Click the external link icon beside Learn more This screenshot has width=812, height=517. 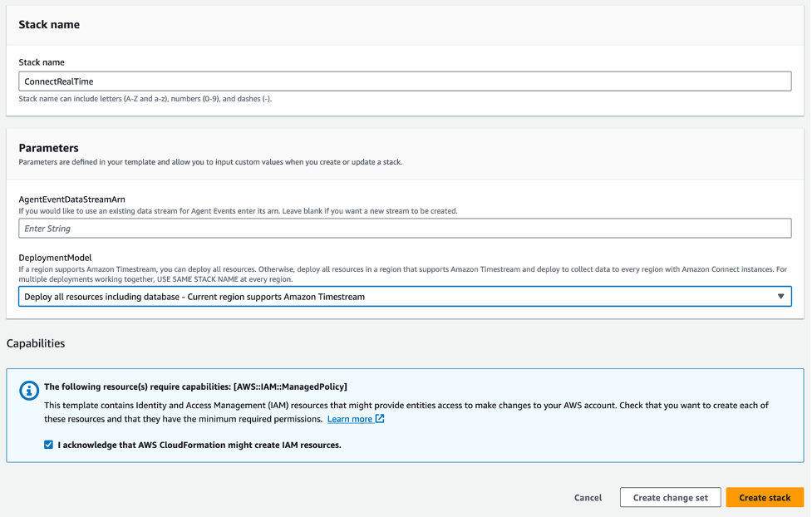pyautogui.click(x=380, y=419)
